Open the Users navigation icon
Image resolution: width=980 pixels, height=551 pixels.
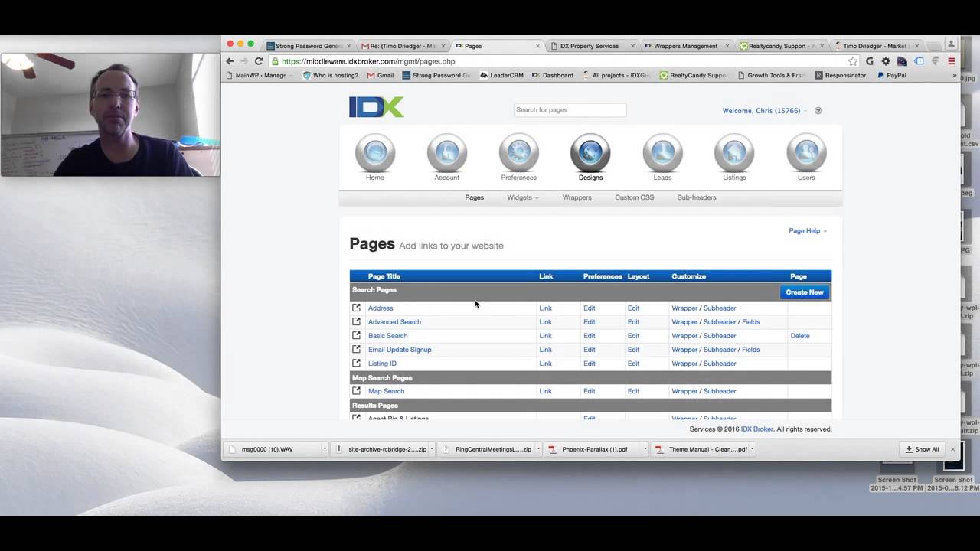tap(806, 152)
